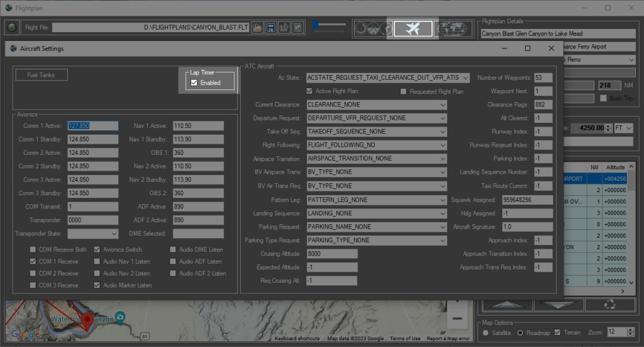Image resolution: width=644 pixels, height=347 pixels.
Task: Click the flight file path field
Action: coord(151,28)
